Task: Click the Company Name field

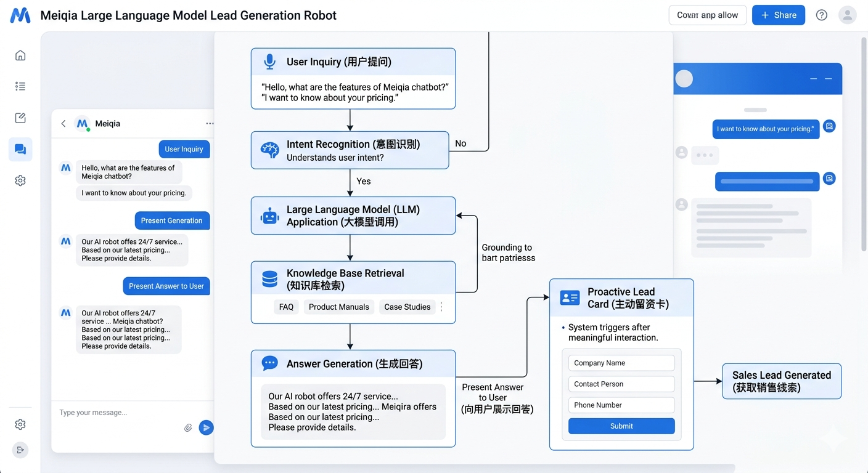Action: [621, 363]
